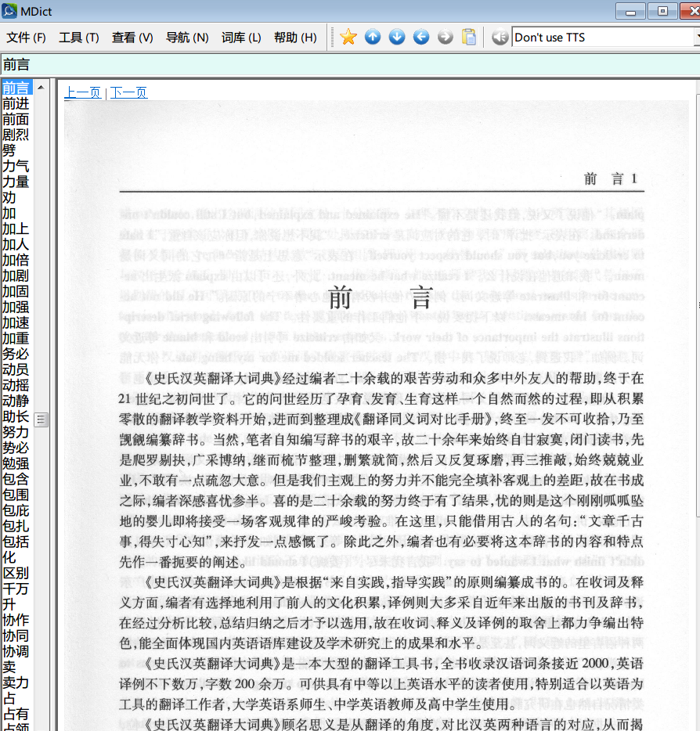
Task: Select 卖力 in the word list
Action: [16, 682]
